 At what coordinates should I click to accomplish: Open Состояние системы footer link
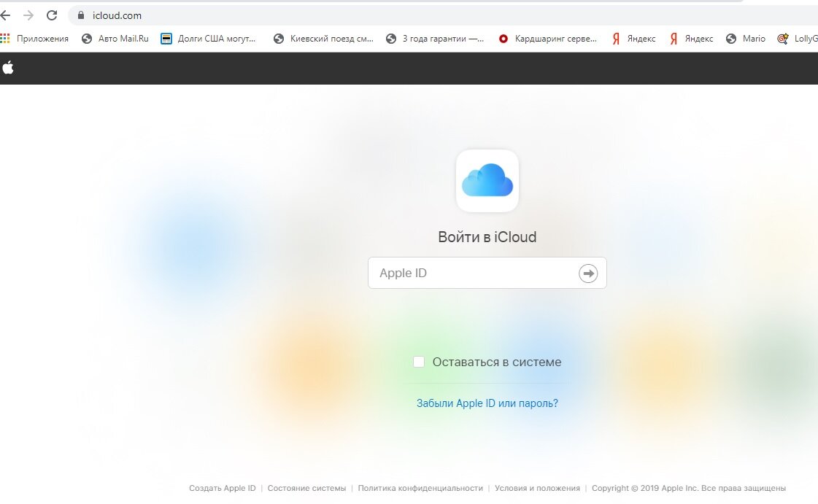point(306,489)
